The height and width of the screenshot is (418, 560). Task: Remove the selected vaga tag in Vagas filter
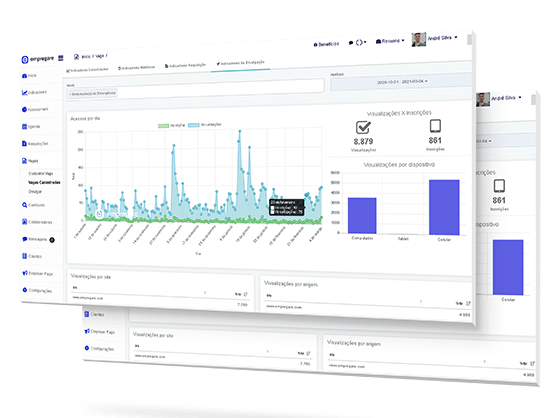click(70, 94)
